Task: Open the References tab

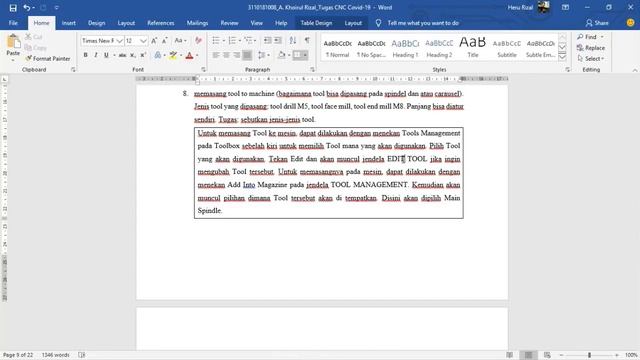Action: coord(161,23)
